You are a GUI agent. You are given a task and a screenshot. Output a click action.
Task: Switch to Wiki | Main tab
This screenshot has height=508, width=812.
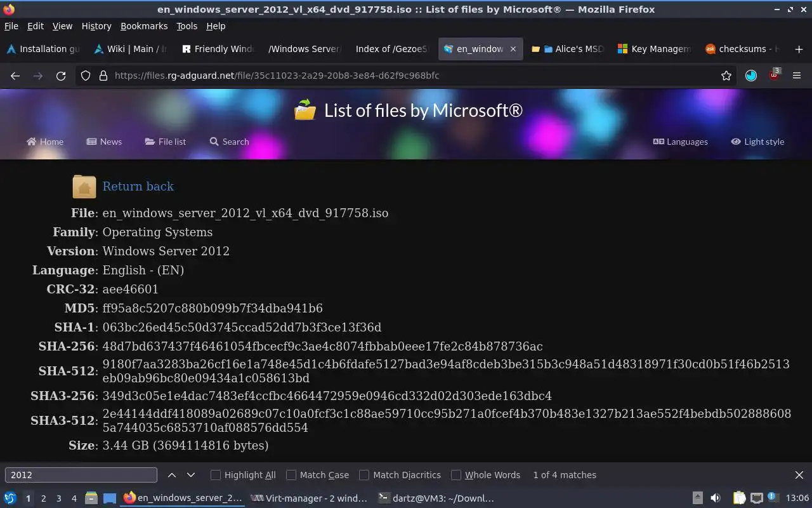point(129,49)
